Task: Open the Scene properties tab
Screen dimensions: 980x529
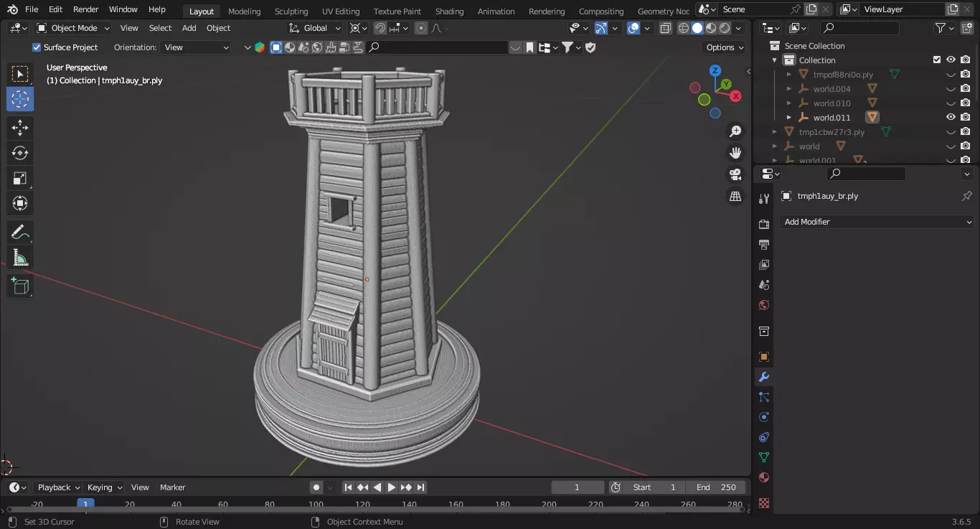Action: [764, 285]
